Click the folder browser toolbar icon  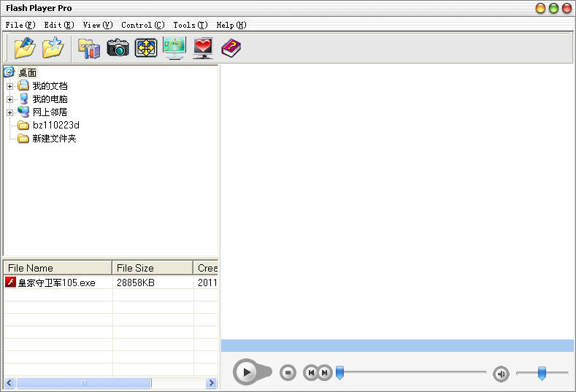point(89,48)
